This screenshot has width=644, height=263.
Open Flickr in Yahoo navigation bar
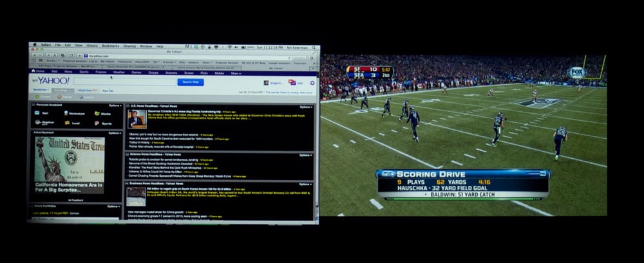point(204,73)
